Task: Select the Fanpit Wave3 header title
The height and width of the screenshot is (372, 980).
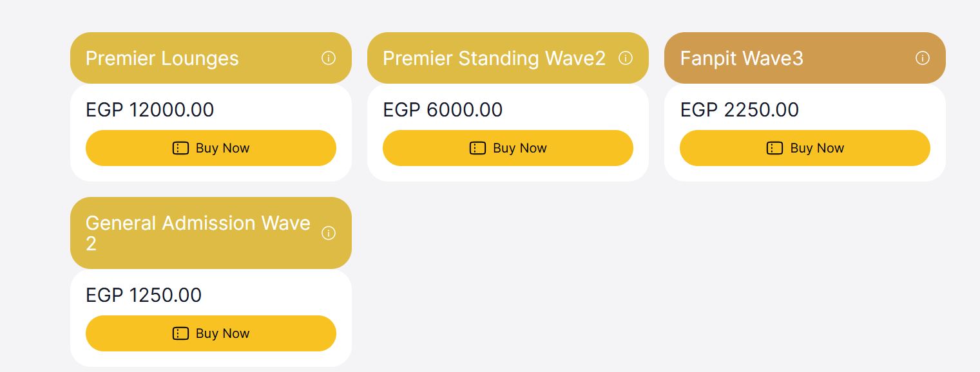Action: pos(742,59)
